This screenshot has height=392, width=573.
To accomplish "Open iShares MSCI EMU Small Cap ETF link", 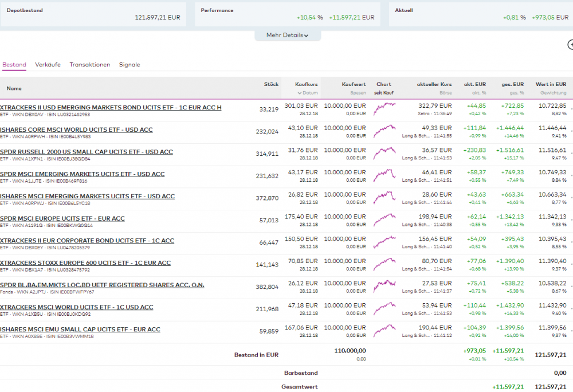I will click(x=80, y=330).
